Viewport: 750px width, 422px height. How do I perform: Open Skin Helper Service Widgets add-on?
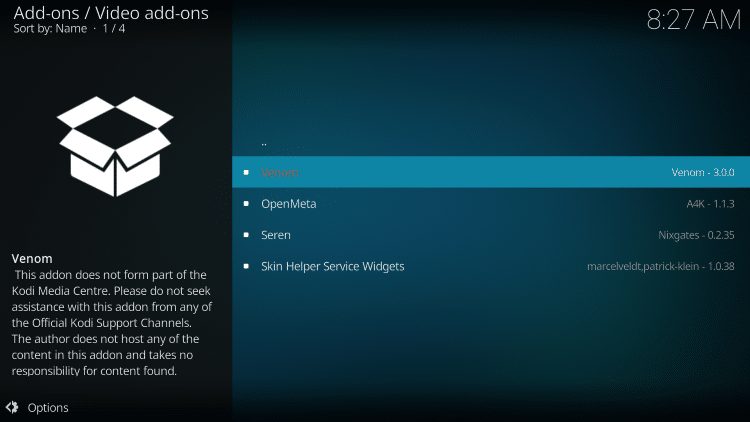coord(491,266)
